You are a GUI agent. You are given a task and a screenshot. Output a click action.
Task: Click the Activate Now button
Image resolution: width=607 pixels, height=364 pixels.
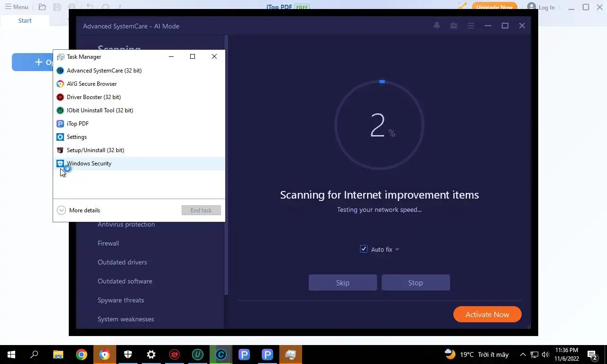click(x=487, y=314)
